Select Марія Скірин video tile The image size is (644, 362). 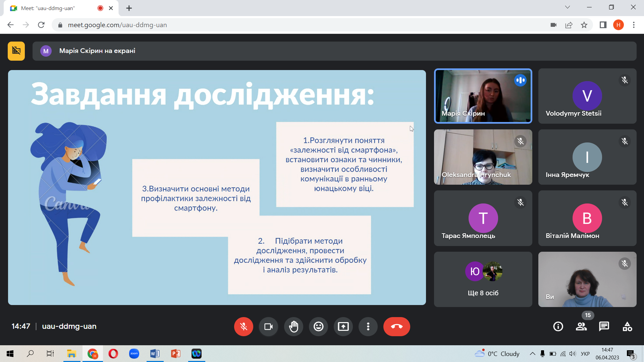click(483, 96)
